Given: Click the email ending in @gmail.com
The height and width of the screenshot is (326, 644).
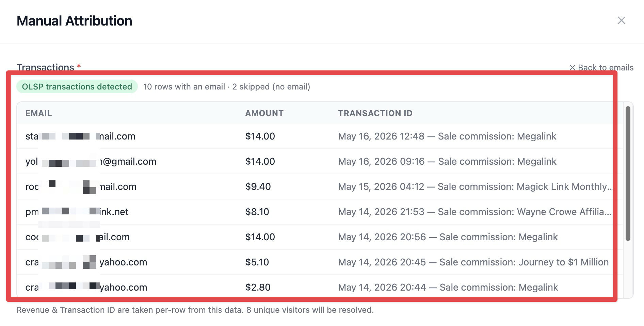Looking at the screenshot, I should tap(91, 162).
